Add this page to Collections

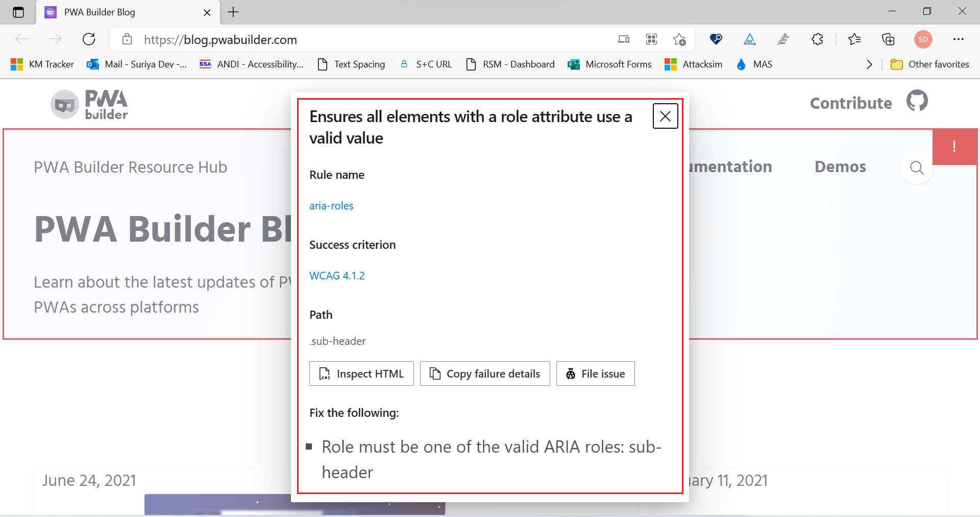point(889,39)
